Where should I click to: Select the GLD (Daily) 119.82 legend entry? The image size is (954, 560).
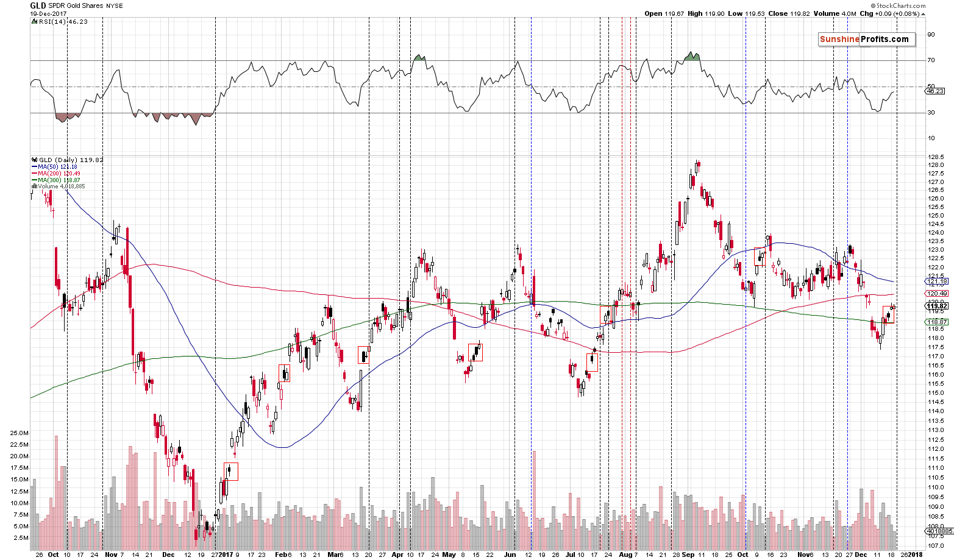tap(67, 160)
